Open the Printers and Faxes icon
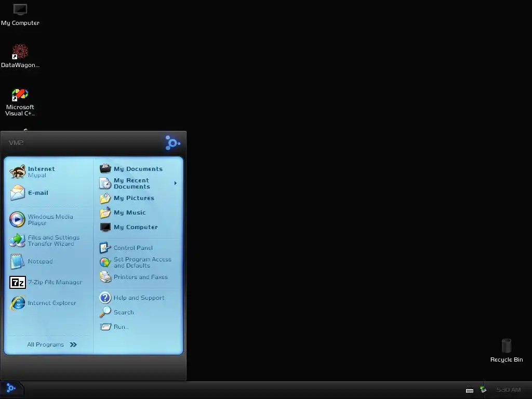 coord(105,277)
